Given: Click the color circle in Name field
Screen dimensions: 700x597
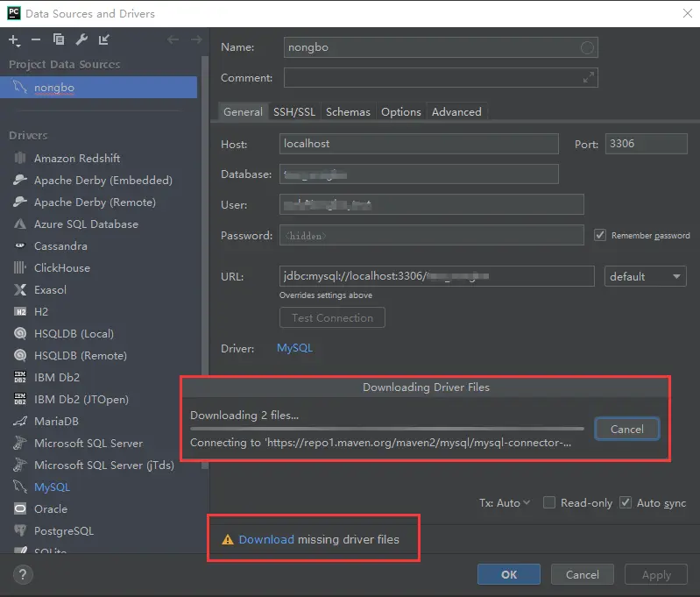Looking at the screenshot, I should pos(587,47).
